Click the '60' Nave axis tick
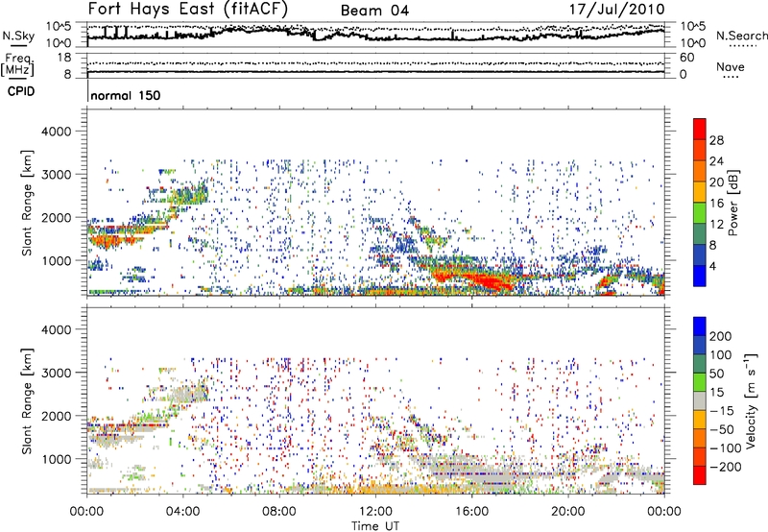 click(x=686, y=58)
